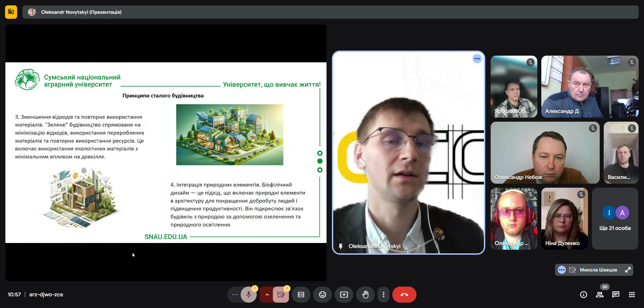This screenshot has height=308, width=644.
Task: Open more options three-dot menu
Action: (x=384, y=295)
